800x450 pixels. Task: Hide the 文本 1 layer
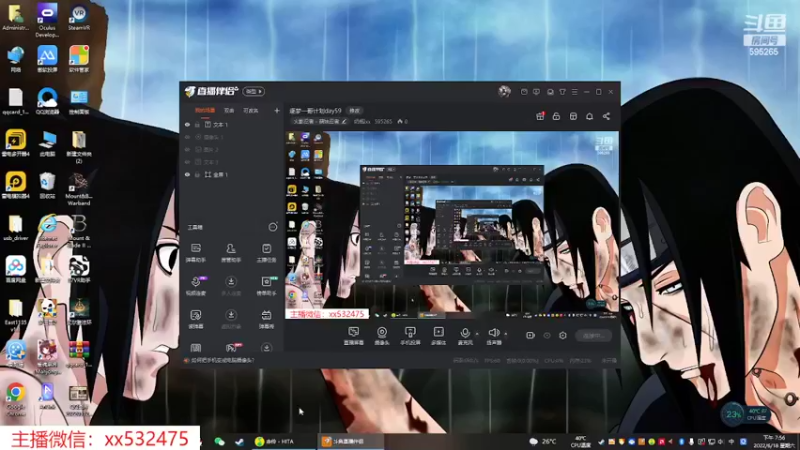coord(187,124)
